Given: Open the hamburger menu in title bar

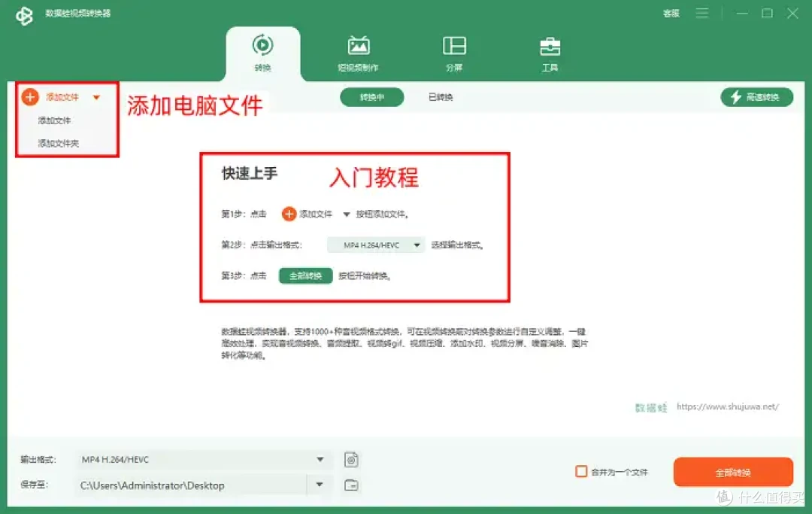Looking at the screenshot, I should [x=702, y=13].
